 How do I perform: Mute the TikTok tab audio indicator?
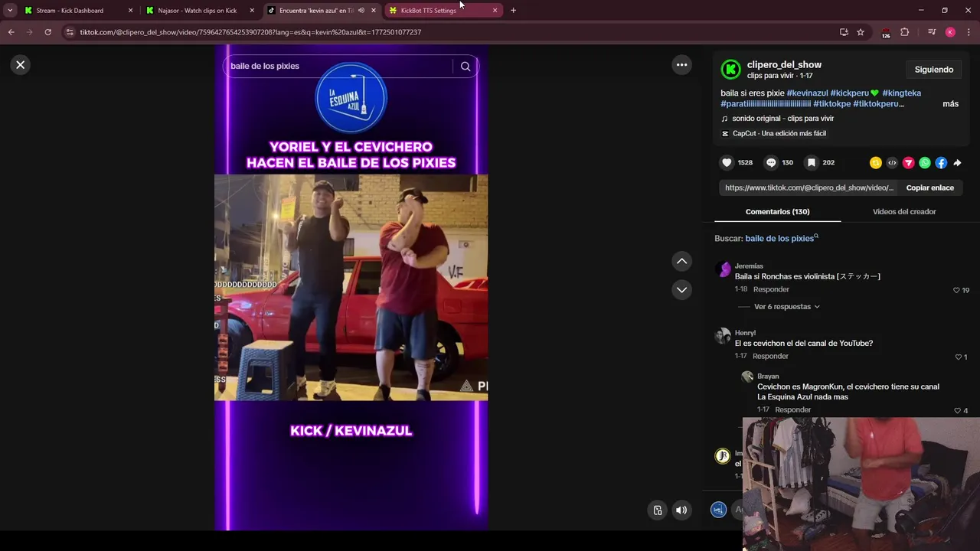pos(361,11)
